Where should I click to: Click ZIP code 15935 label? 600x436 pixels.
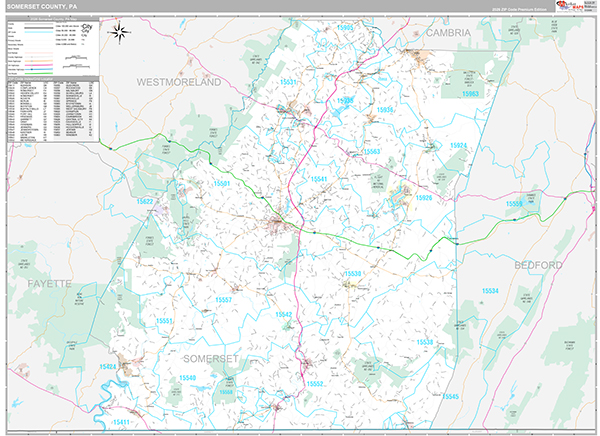point(345,101)
